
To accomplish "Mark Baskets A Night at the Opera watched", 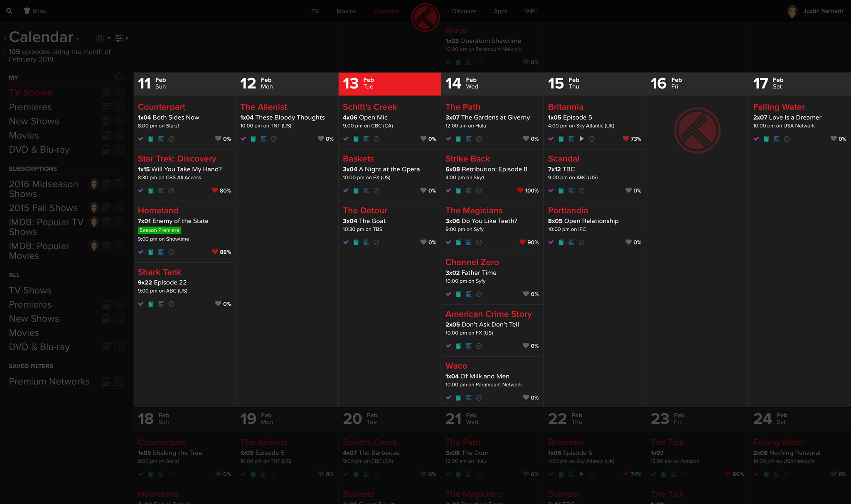I will tap(346, 191).
